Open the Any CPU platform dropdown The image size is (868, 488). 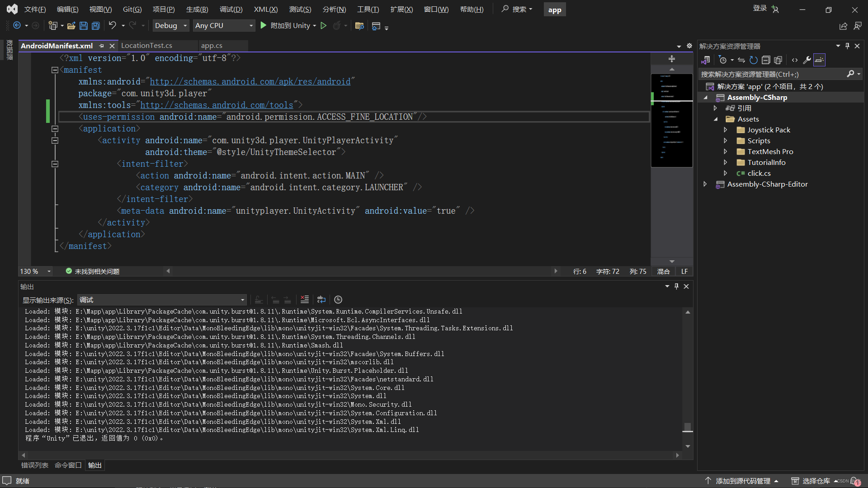[x=224, y=26]
